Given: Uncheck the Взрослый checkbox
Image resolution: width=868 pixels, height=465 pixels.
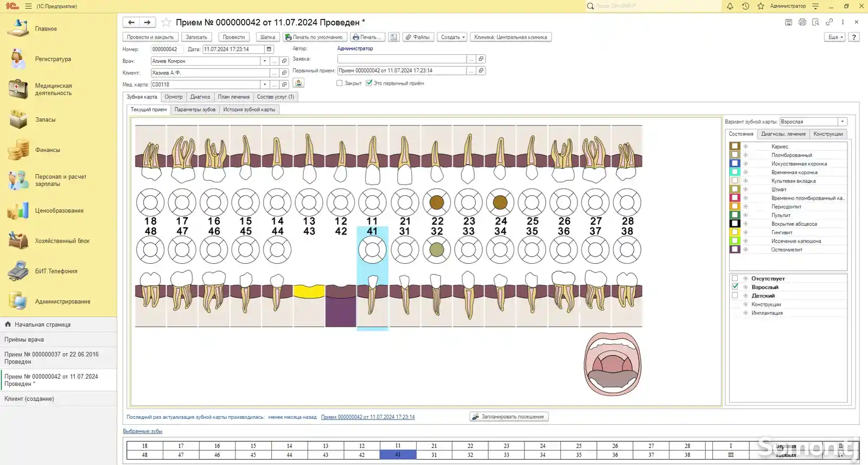Looking at the screenshot, I should [x=735, y=286].
